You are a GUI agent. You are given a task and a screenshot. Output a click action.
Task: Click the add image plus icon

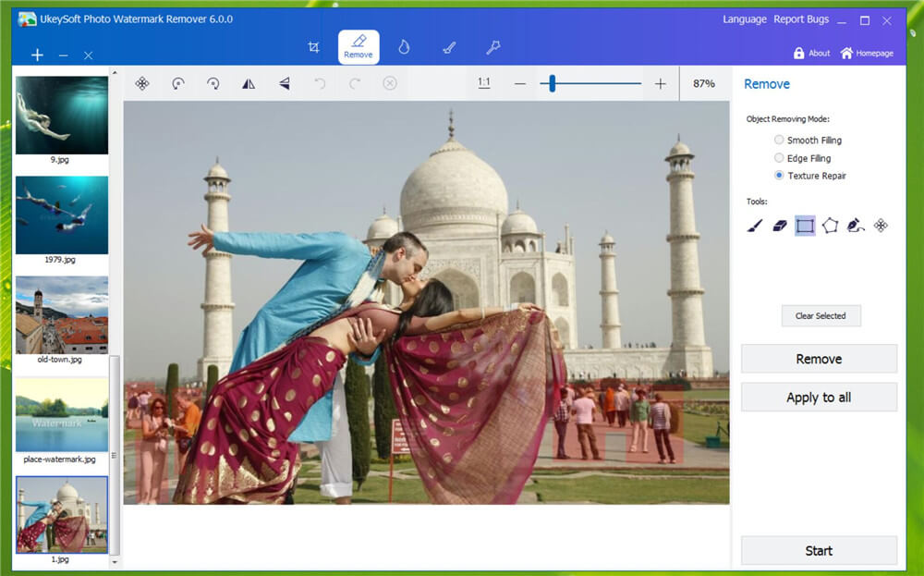pyautogui.click(x=37, y=55)
